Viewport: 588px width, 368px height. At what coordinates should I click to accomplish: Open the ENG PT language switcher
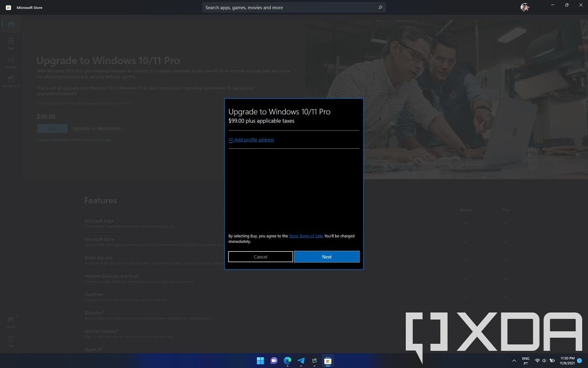coord(526,361)
